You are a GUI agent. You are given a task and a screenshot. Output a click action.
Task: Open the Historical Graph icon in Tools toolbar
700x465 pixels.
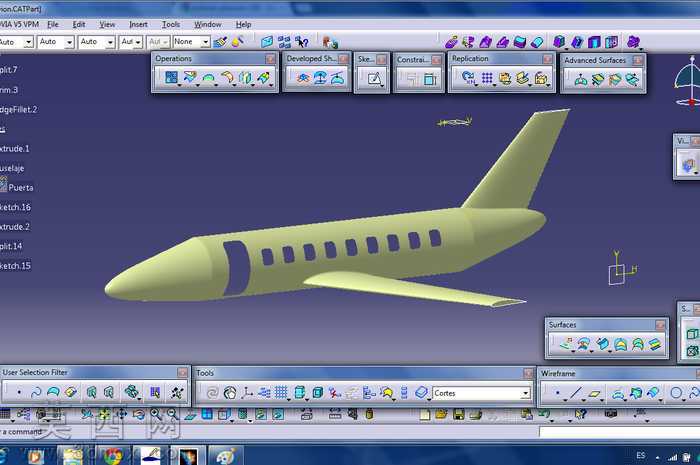click(264, 392)
